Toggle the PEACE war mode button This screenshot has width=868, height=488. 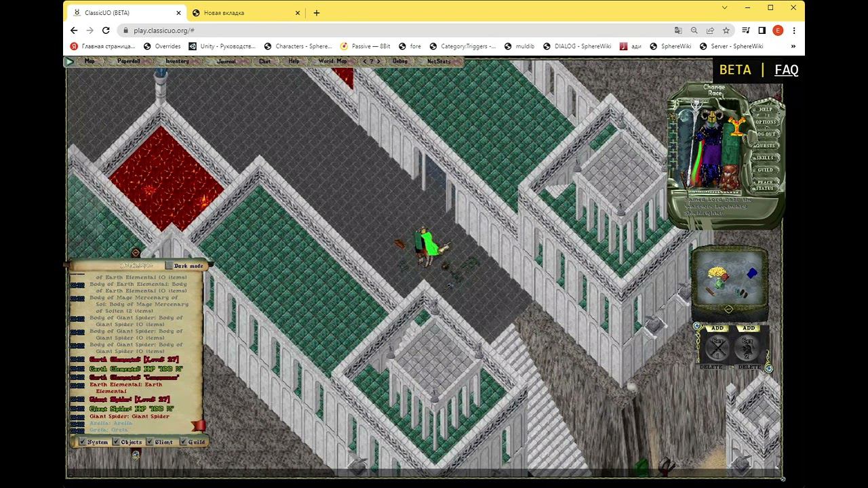pyautogui.click(x=766, y=182)
